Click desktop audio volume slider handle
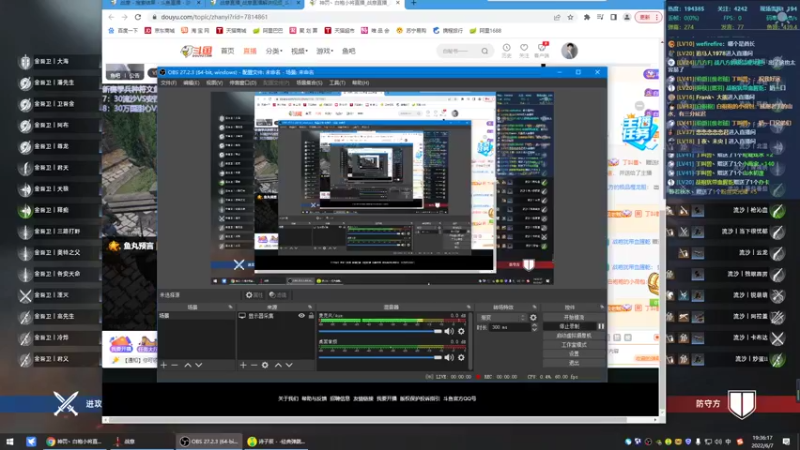This screenshot has width=800, height=450. click(438, 358)
